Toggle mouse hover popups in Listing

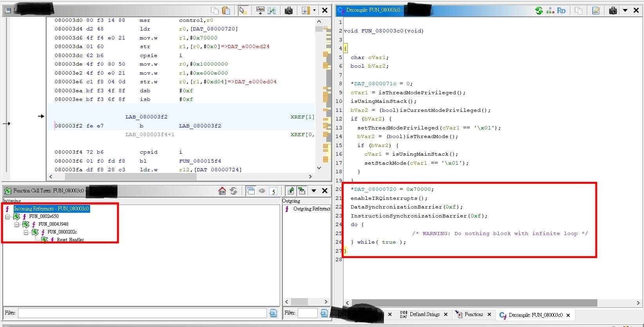tap(243, 11)
